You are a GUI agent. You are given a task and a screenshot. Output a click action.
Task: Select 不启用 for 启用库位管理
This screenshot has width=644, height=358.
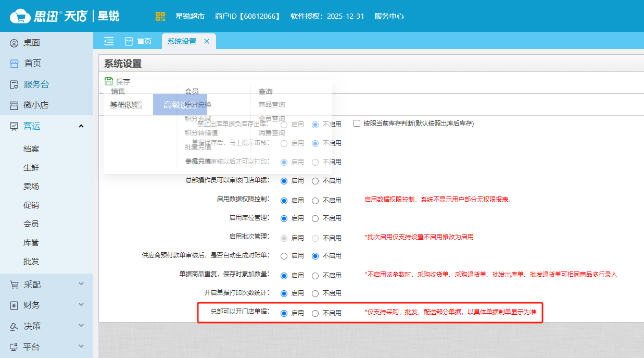[x=315, y=218]
